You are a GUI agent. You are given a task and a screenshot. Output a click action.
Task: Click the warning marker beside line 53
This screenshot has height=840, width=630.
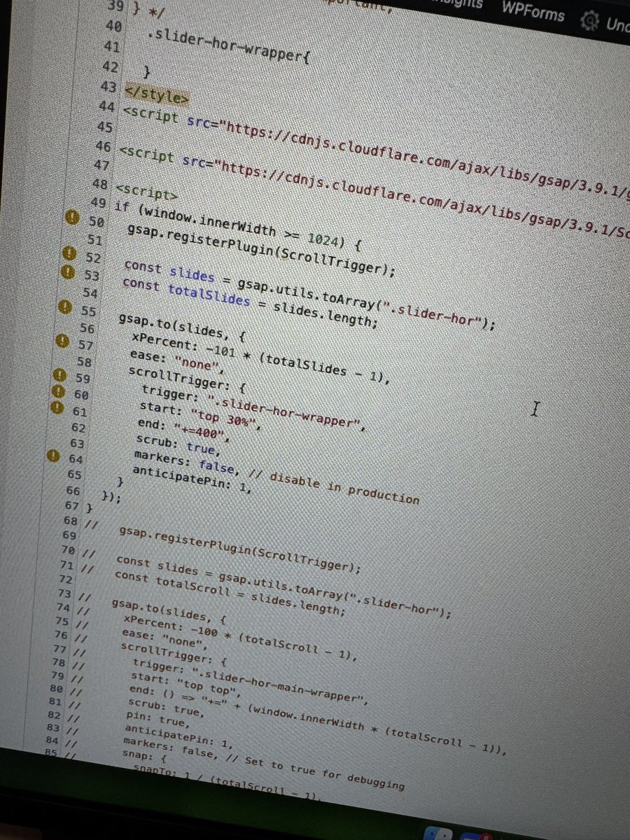point(69,271)
